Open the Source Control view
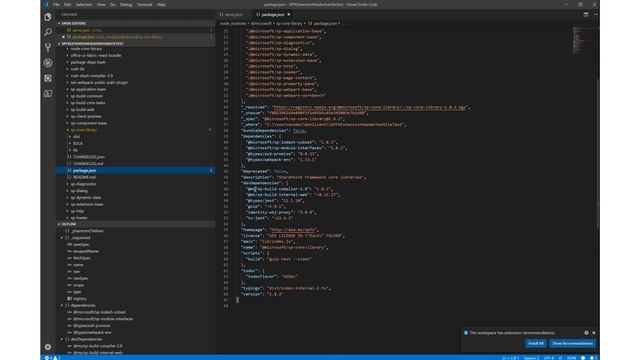Image resolution: width=640 pixels, height=360 pixels. tap(48, 47)
